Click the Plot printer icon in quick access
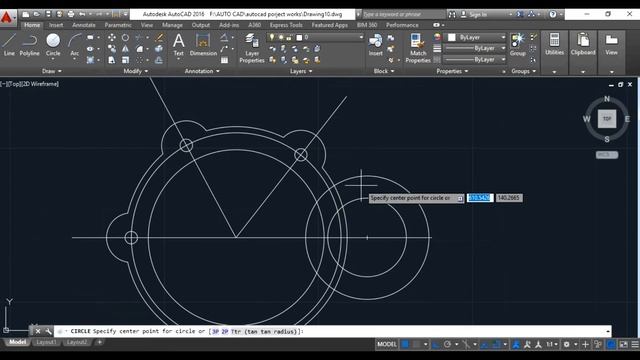Viewport: 640px width, 360px height. (x=71, y=14)
